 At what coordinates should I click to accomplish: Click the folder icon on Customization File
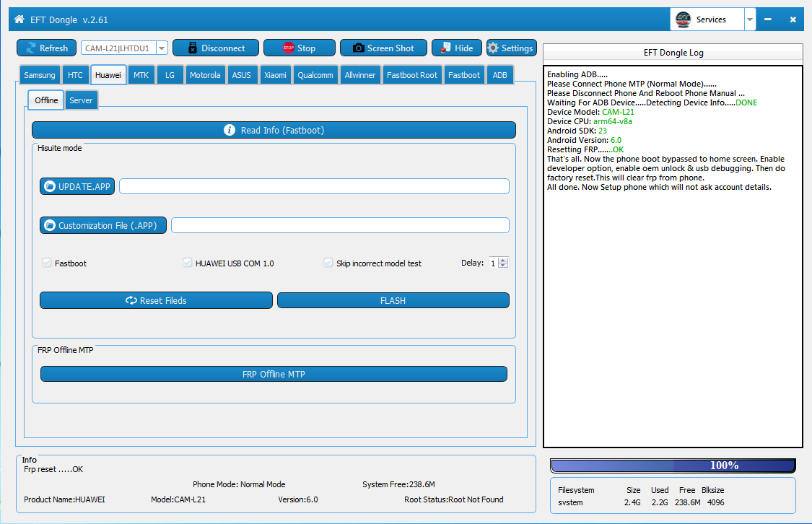pos(50,225)
